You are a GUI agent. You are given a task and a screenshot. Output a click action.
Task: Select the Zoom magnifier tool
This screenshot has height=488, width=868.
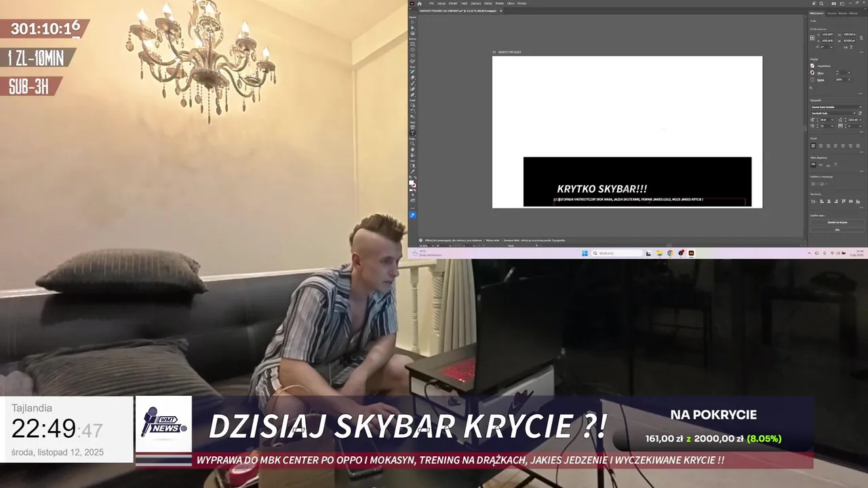click(x=412, y=144)
